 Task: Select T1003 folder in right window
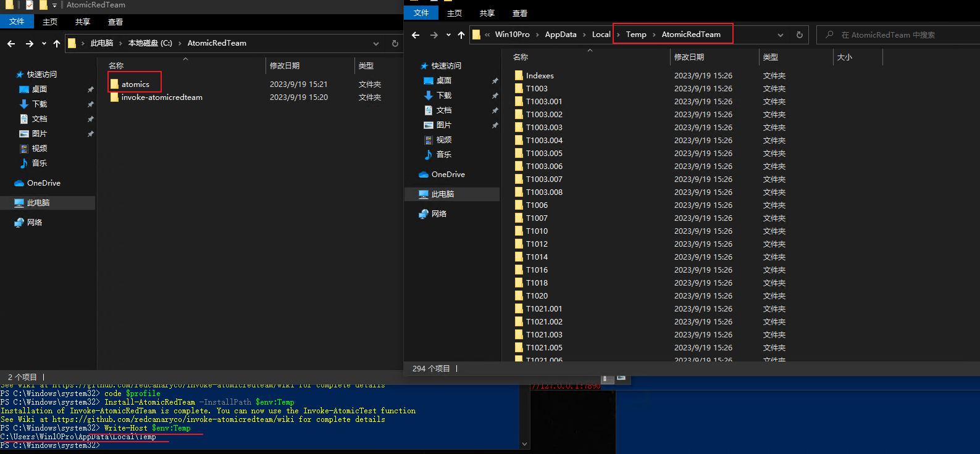coord(537,89)
